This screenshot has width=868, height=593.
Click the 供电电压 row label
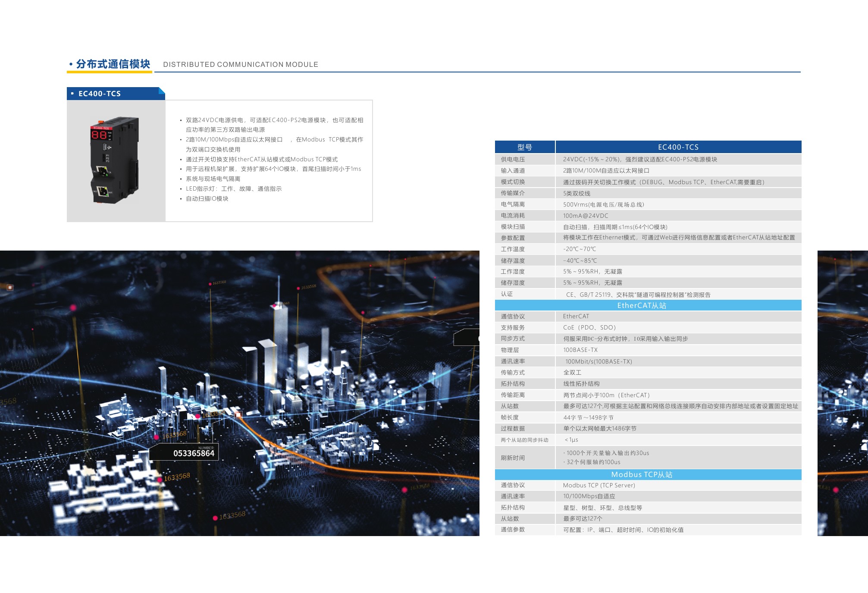513,160
